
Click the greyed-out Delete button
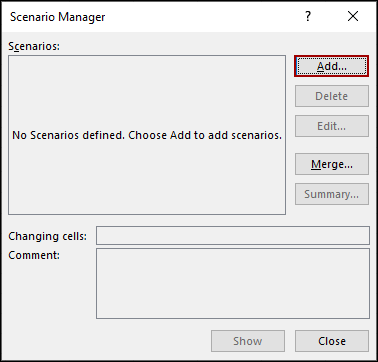point(332,96)
